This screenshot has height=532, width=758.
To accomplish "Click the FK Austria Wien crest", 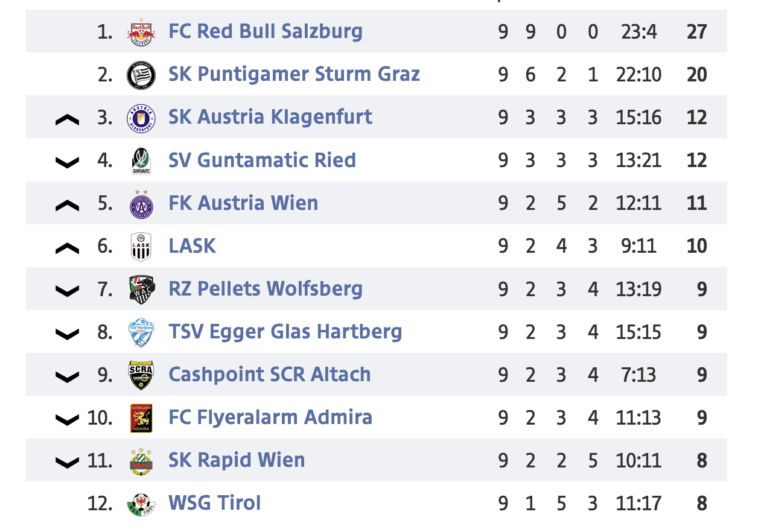I will point(141,203).
